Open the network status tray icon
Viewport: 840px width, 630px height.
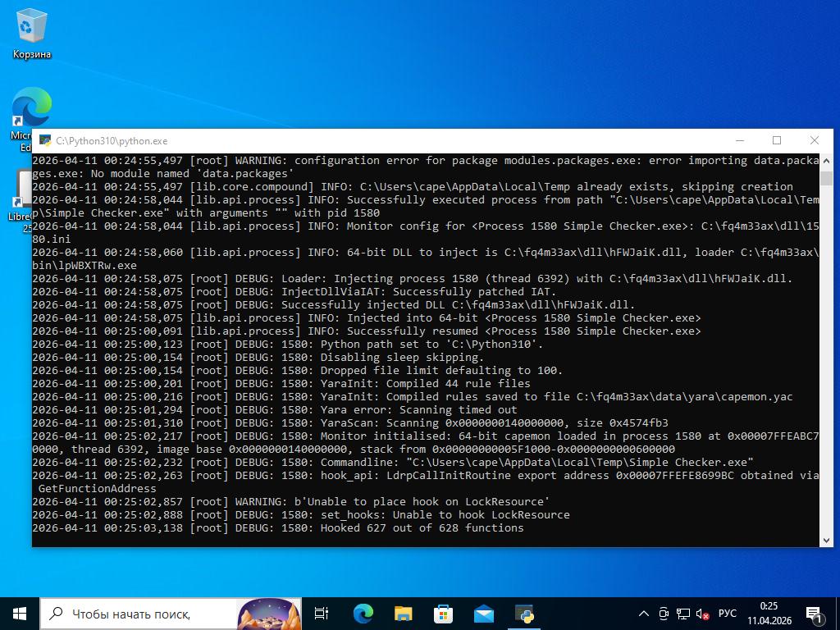[683, 614]
